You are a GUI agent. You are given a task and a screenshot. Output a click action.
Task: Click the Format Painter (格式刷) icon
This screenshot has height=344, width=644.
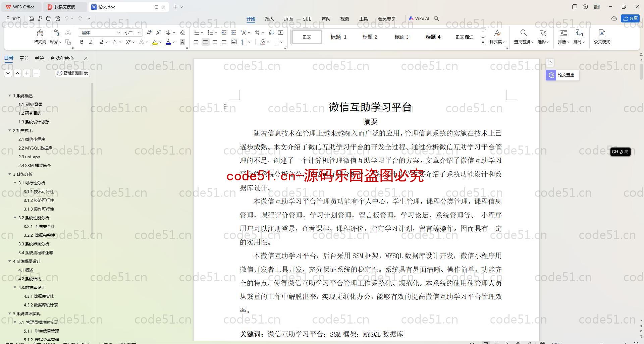tap(40, 33)
